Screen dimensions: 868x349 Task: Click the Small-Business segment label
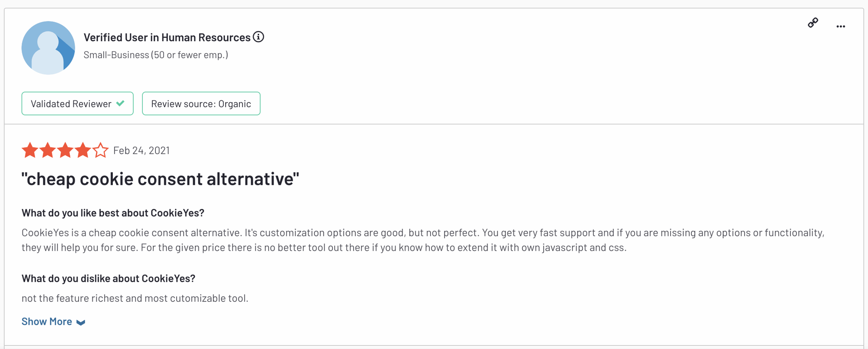click(x=156, y=55)
